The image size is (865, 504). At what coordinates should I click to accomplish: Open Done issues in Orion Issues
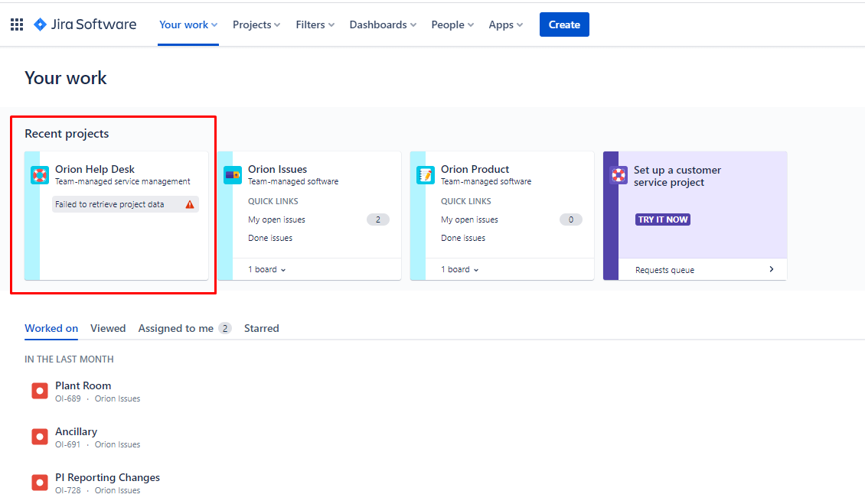click(270, 238)
